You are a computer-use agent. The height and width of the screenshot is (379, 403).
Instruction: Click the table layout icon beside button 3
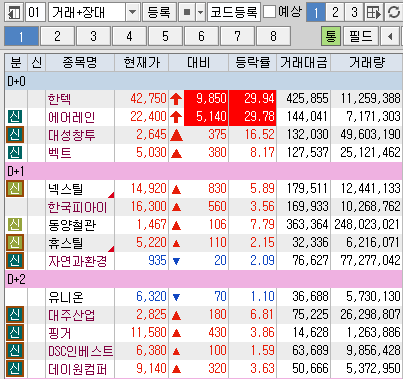pos(374,12)
